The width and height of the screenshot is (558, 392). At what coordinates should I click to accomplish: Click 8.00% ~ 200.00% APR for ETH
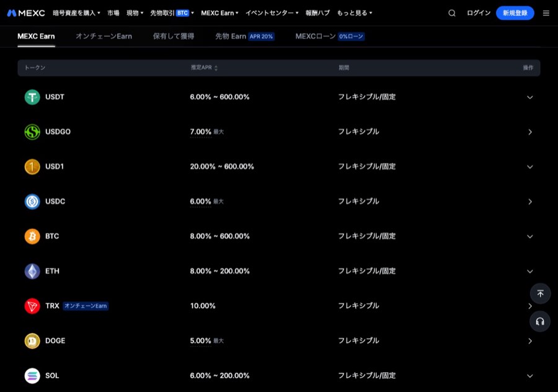point(219,271)
